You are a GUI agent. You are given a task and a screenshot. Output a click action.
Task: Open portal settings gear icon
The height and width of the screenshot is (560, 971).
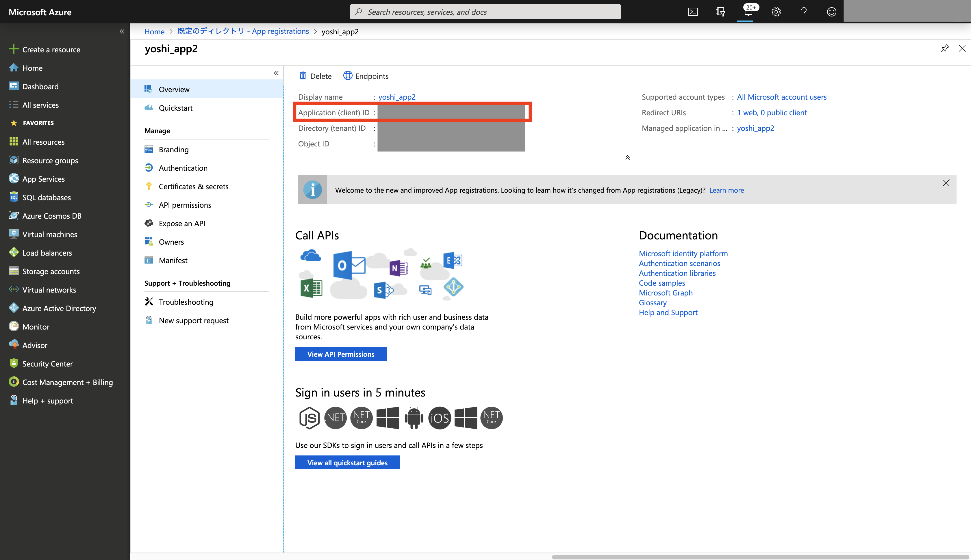point(776,12)
